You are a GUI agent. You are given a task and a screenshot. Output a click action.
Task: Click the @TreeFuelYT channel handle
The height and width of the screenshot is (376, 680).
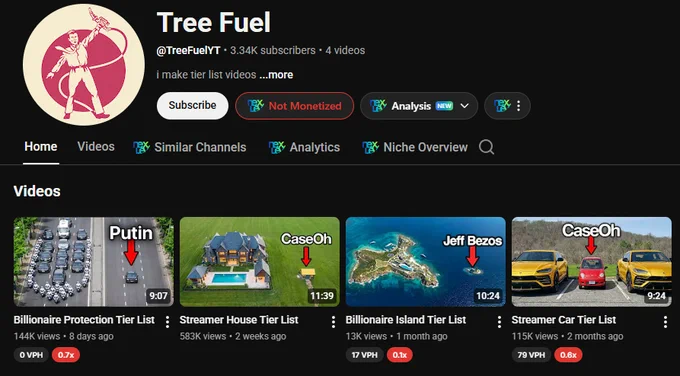pyautogui.click(x=189, y=50)
